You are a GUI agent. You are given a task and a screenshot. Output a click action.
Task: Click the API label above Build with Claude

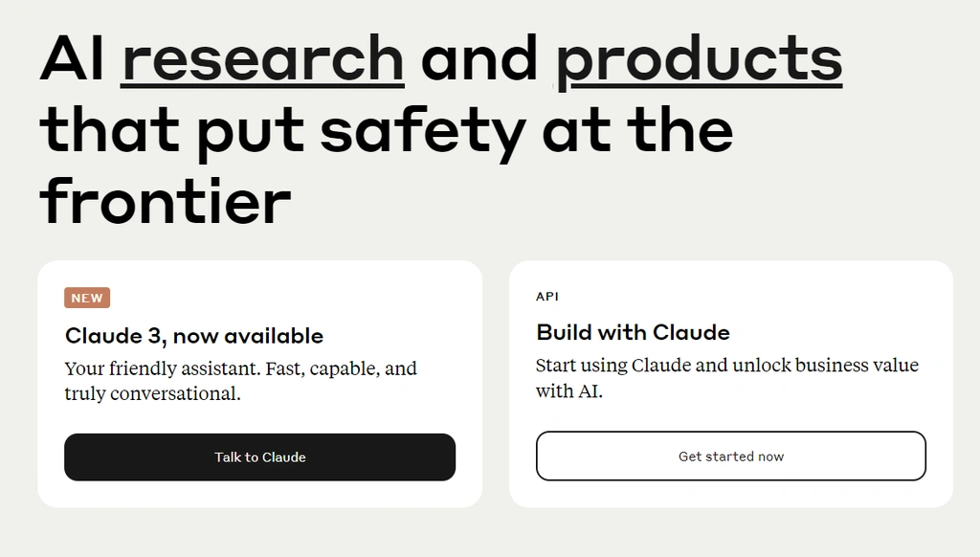coord(546,297)
